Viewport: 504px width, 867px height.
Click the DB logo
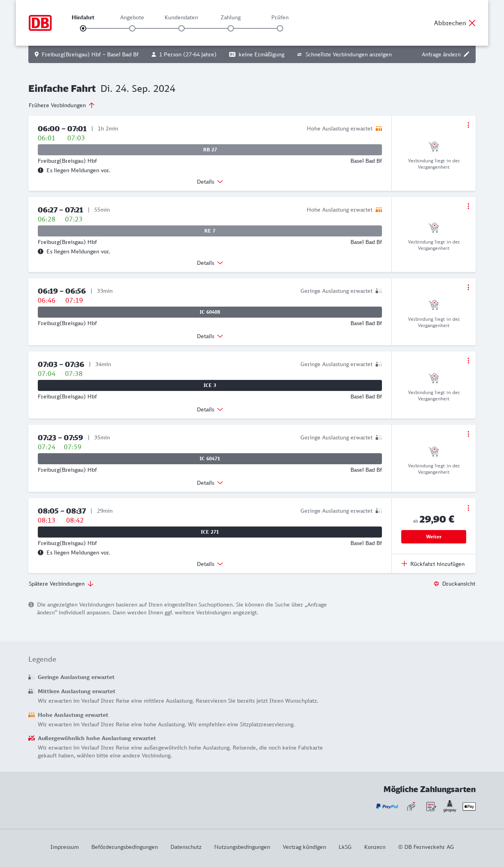click(x=40, y=23)
